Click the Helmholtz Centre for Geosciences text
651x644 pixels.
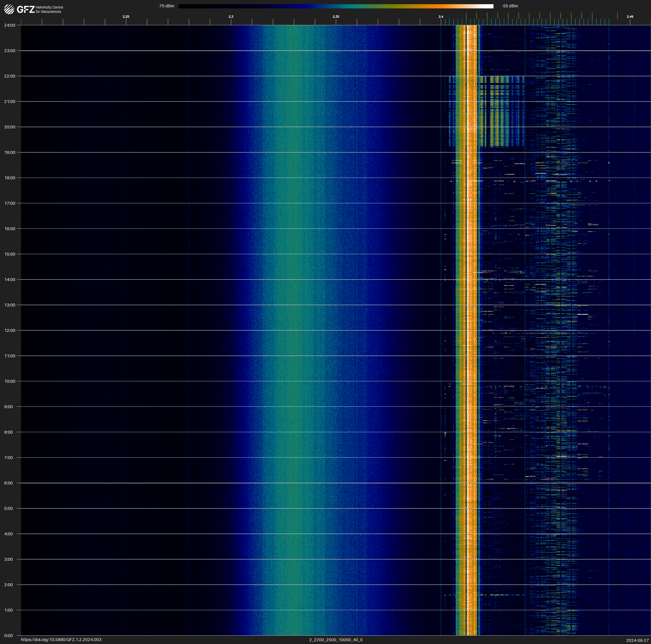[49, 9]
